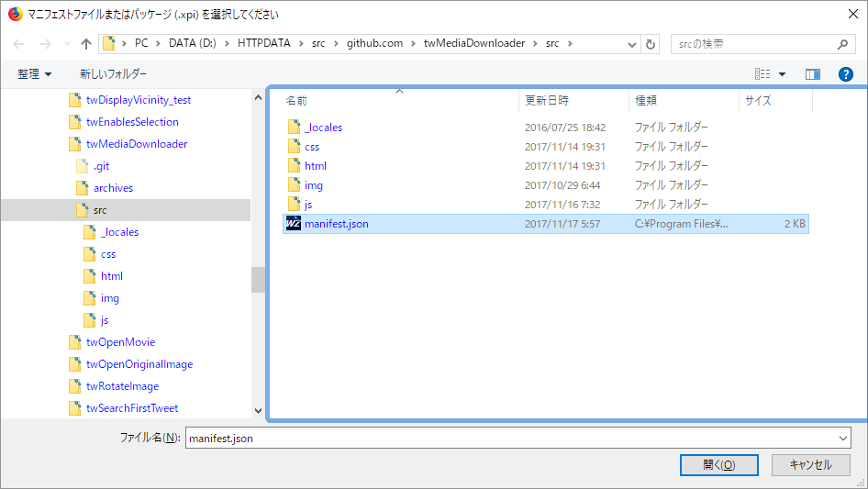Open the 整理 menu

34,73
